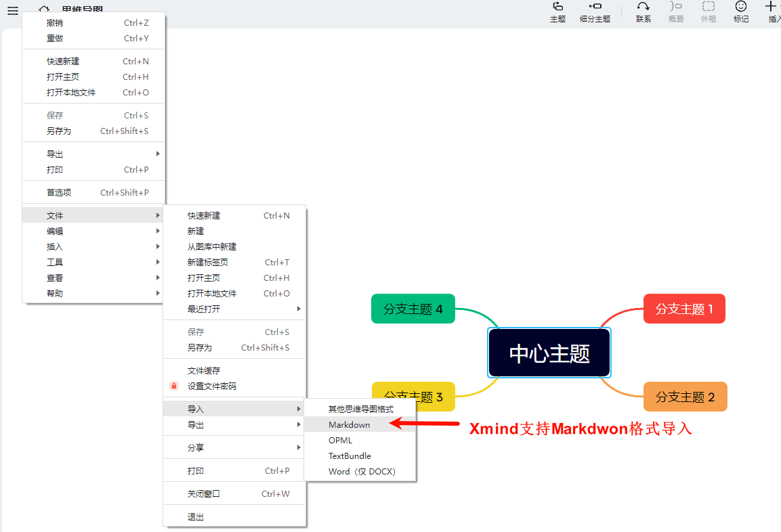The image size is (781, 532).
Task: Select 打开主页 in the main menu
Action: point(93,76)
